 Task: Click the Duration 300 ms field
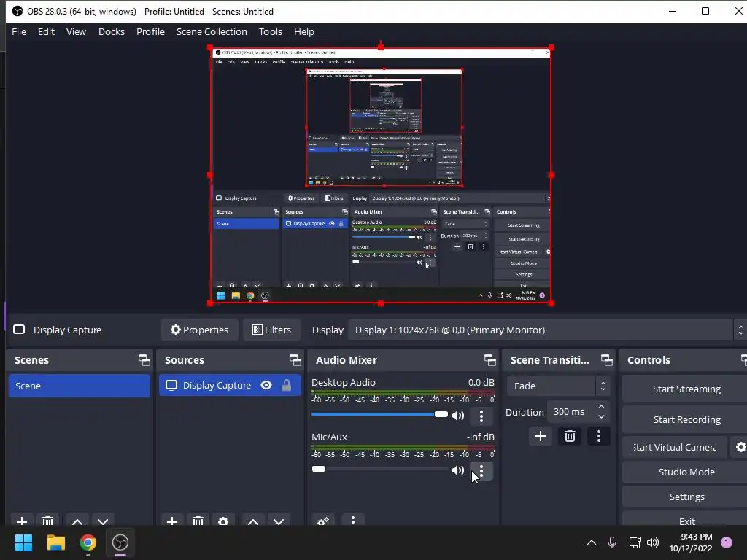click(578, 412)
